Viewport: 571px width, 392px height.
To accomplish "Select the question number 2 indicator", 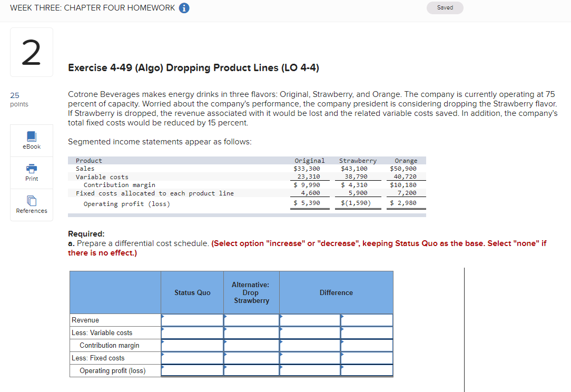I will (x=31, y=52).
